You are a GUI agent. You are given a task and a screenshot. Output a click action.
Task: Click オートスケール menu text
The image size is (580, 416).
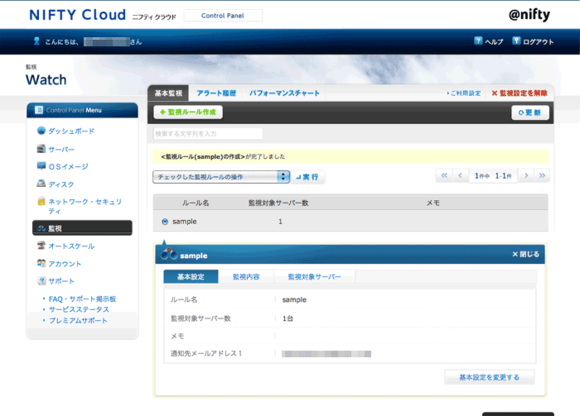71,246
